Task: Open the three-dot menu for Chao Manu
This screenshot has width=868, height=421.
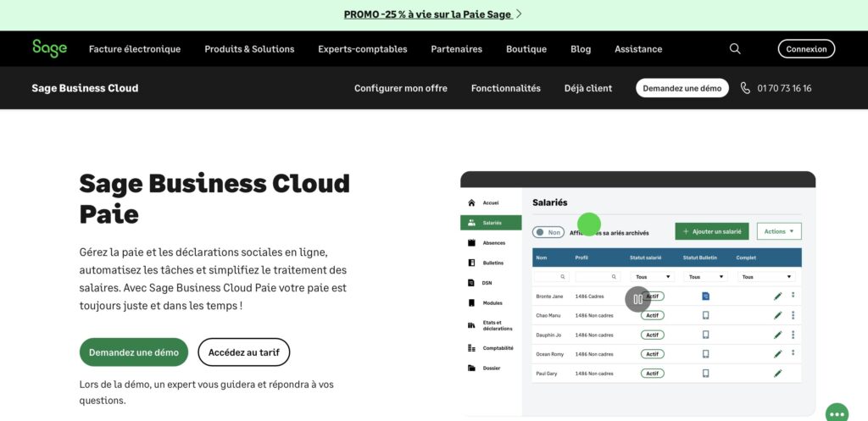Action: pos(793,315)
